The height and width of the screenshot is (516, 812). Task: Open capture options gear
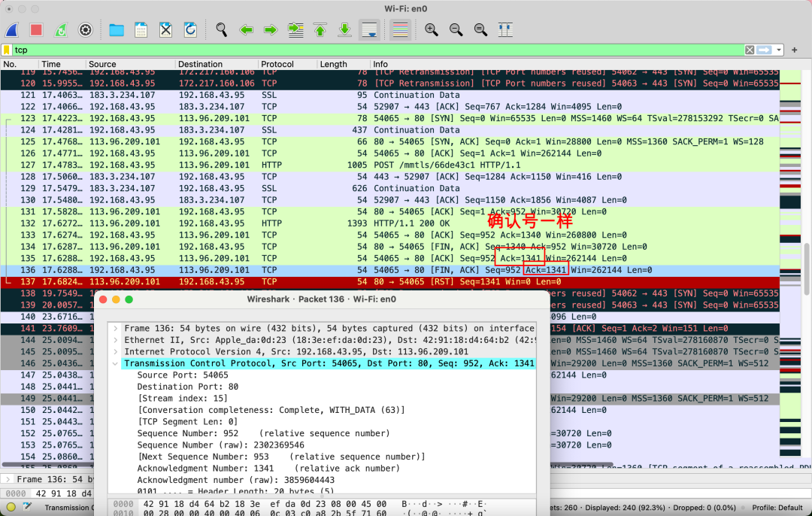pos(86,30)
